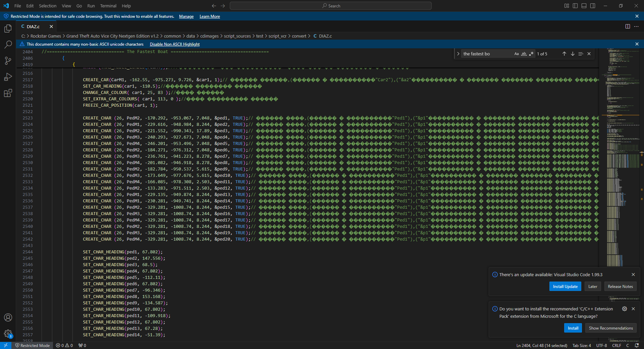Dismiss the non-ASCII characters warning banner
644x349 pixels.
point(637,44)
